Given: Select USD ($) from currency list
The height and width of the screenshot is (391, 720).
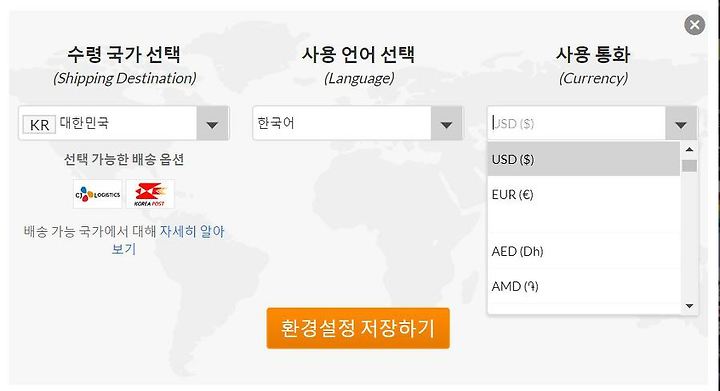Looking at the screenshot, I should click(584, 159).
